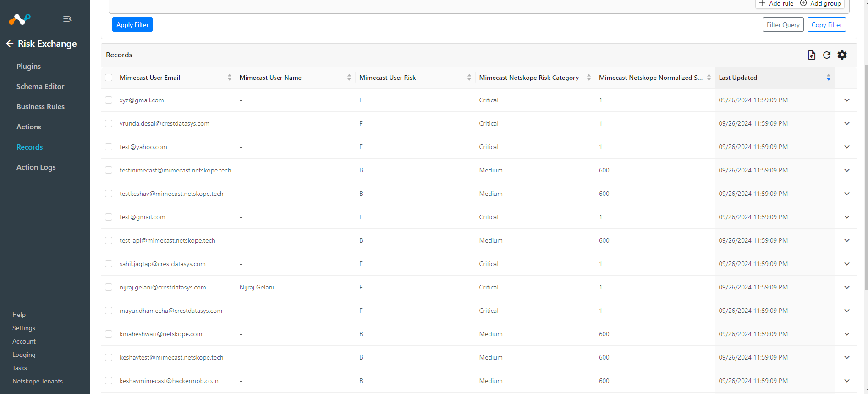868x394 pixels.
Task: Open the Logging page
Action: (24, 355)
